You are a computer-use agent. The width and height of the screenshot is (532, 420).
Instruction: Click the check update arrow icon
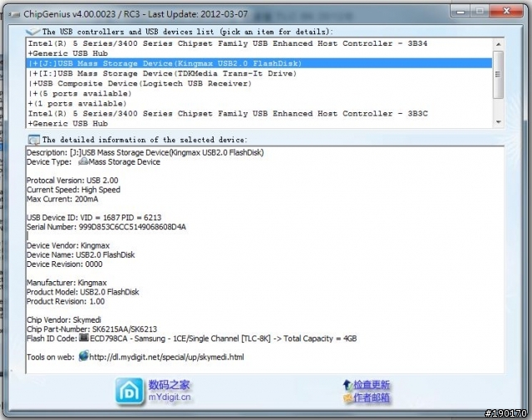347,385
